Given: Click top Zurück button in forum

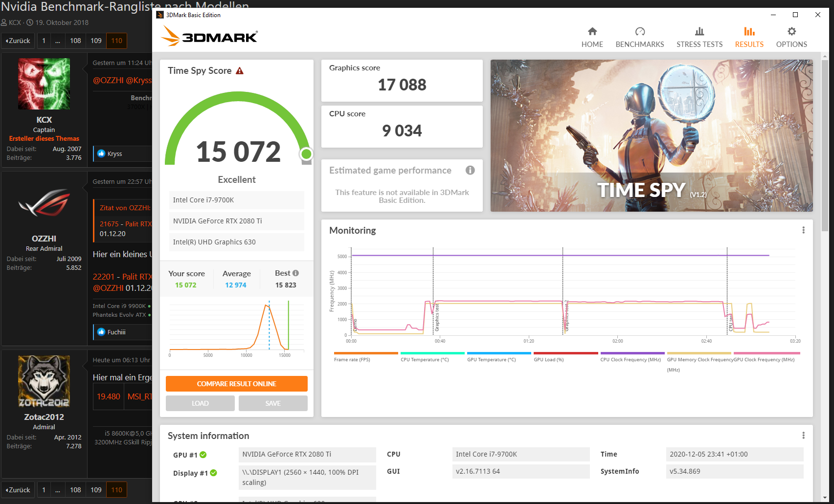Looking at the screenshot, I should coord(18,41).
